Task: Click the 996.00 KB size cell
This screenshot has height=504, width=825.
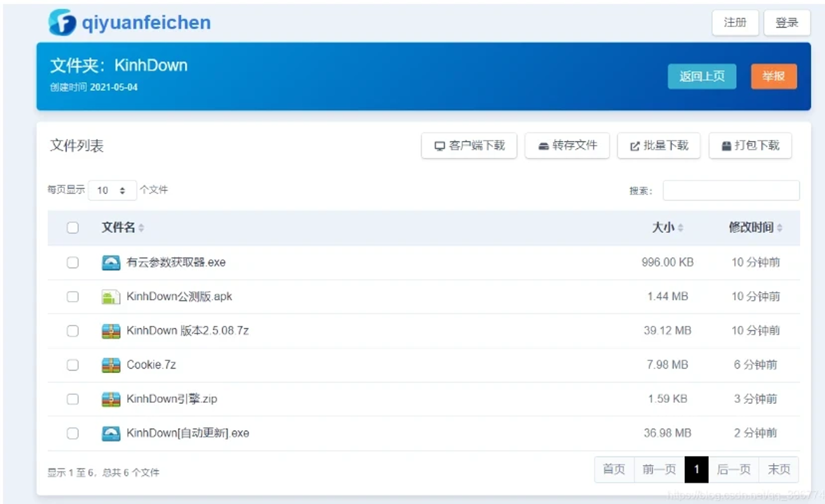Action: point(667,263)
